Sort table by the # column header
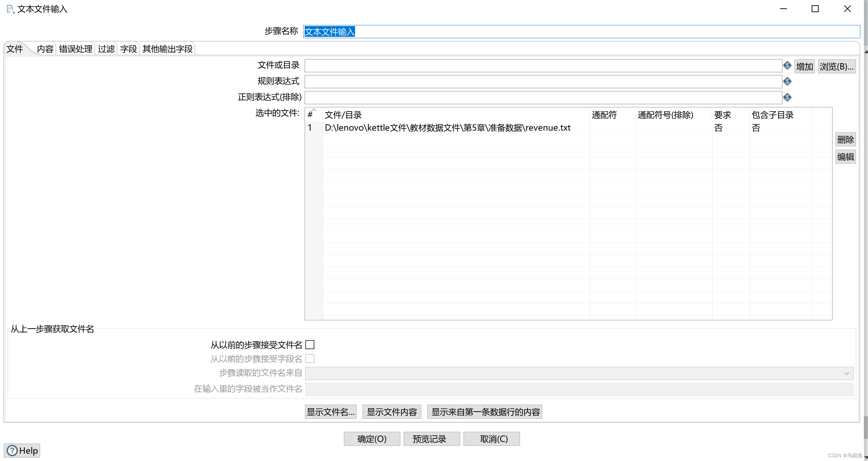868x461 pixels. [311, 115]
